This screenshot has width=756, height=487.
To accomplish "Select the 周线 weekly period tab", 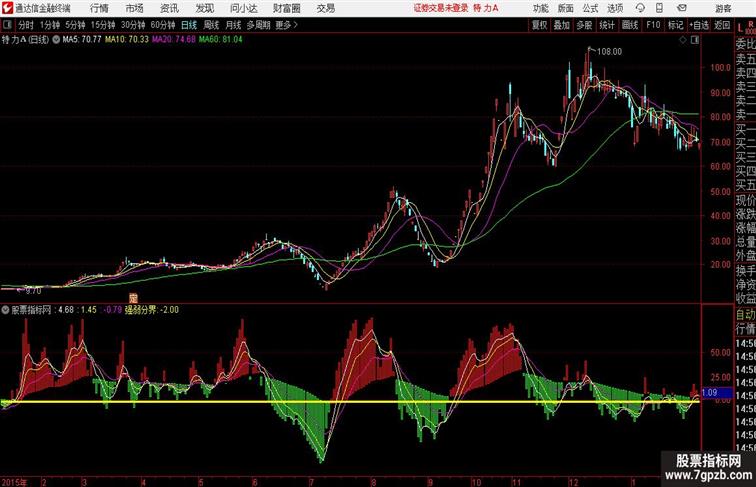I will [x=211, y=25].
